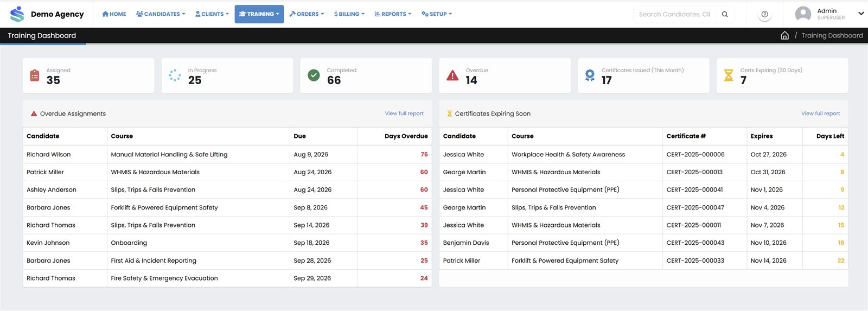The width and height of the screenshot is (868, 311).
Task: Select the Completed 66 stat card
Action: click(366, 75)
